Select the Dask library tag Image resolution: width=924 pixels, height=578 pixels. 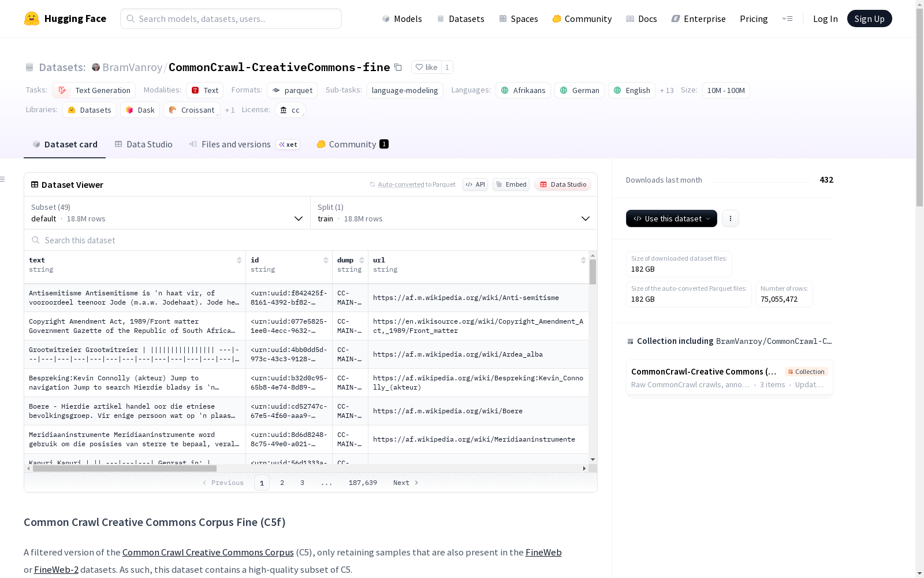(140, 110)
